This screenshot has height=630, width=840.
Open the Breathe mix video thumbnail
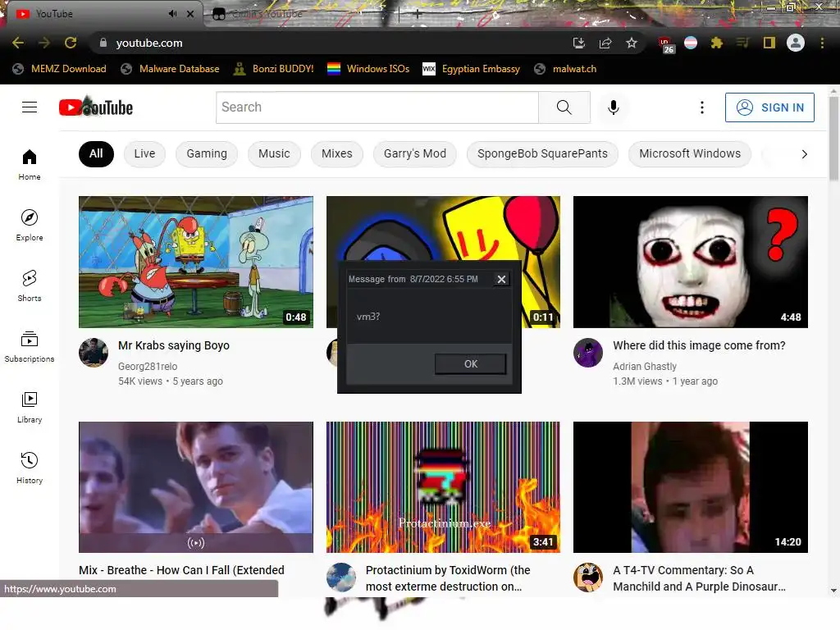click(196, 487)
